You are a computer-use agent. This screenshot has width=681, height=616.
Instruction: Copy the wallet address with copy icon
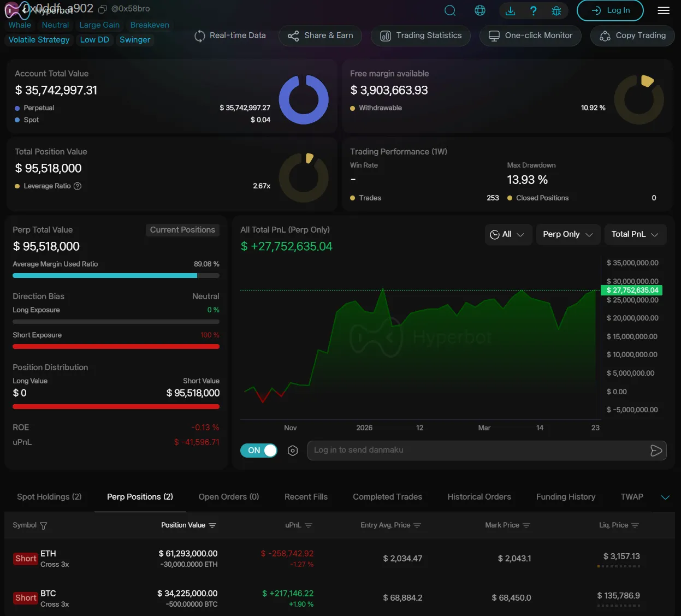tap(102, 9)
